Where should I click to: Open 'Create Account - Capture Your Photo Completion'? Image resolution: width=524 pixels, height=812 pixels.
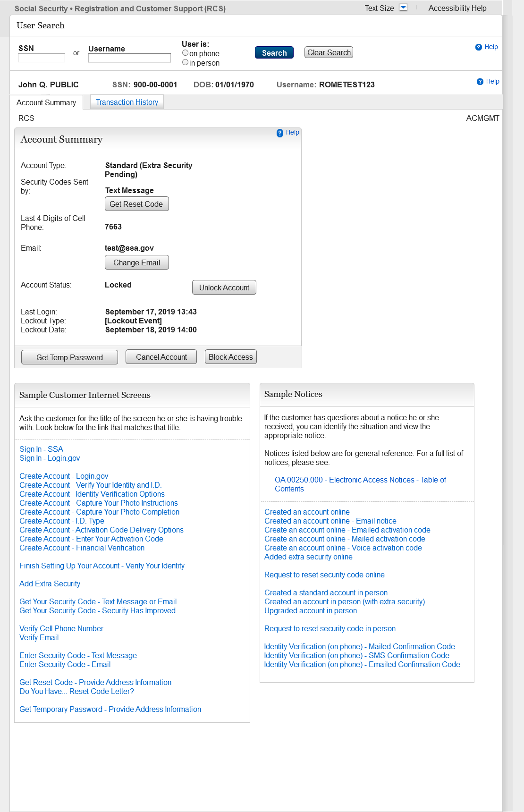coord(100,512)
